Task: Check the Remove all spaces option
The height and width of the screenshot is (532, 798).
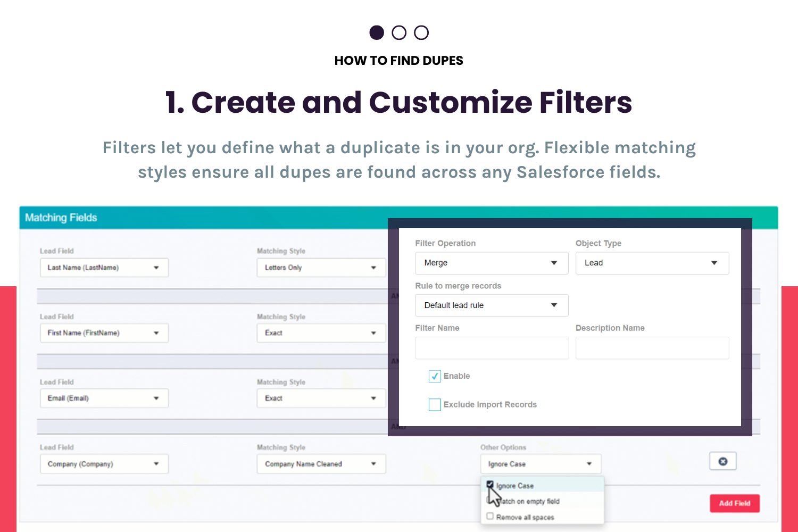Action: 490,516
